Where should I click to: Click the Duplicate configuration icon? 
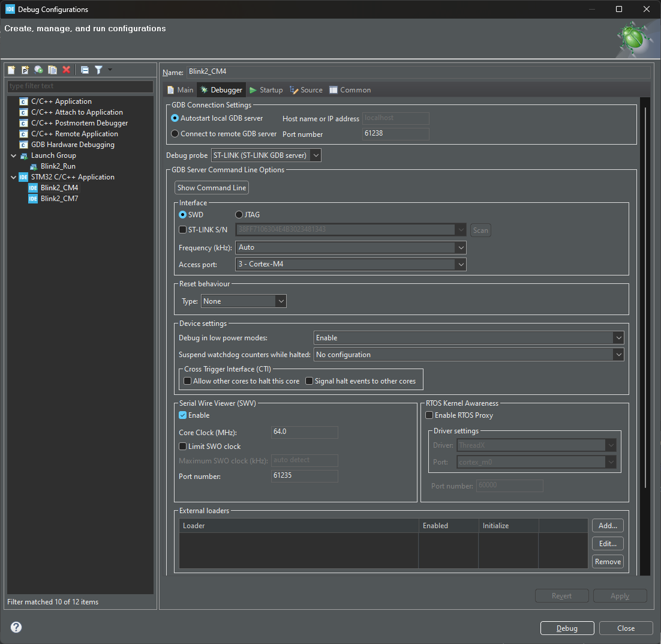click(x=52, y=70)
